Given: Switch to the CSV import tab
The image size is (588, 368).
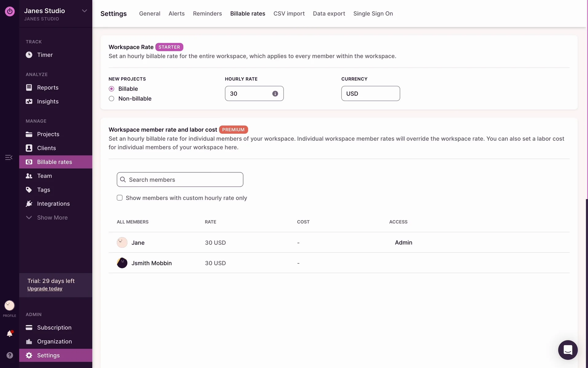Looking at the screenshot, I should pyautogui.click(x=289, y=13).
